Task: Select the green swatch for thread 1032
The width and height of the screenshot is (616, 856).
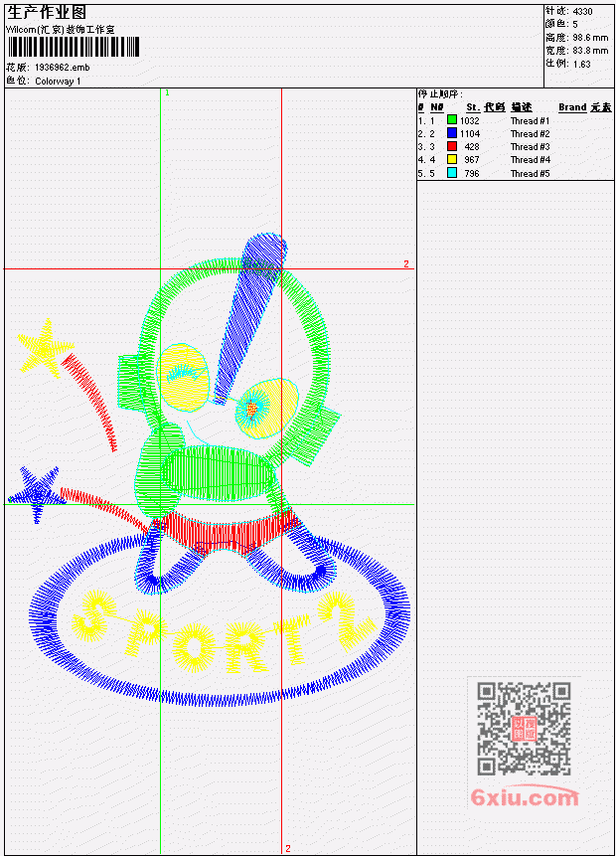Action: (x=452, y=119)
